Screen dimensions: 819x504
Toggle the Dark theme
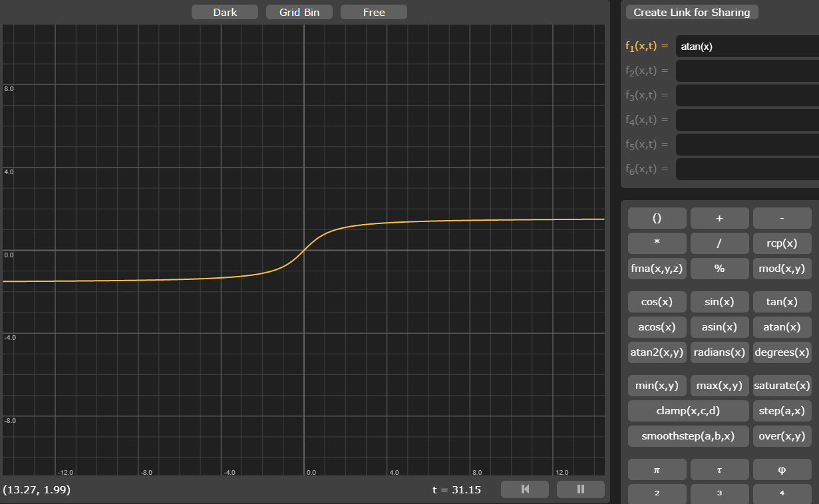click(224, 11)
